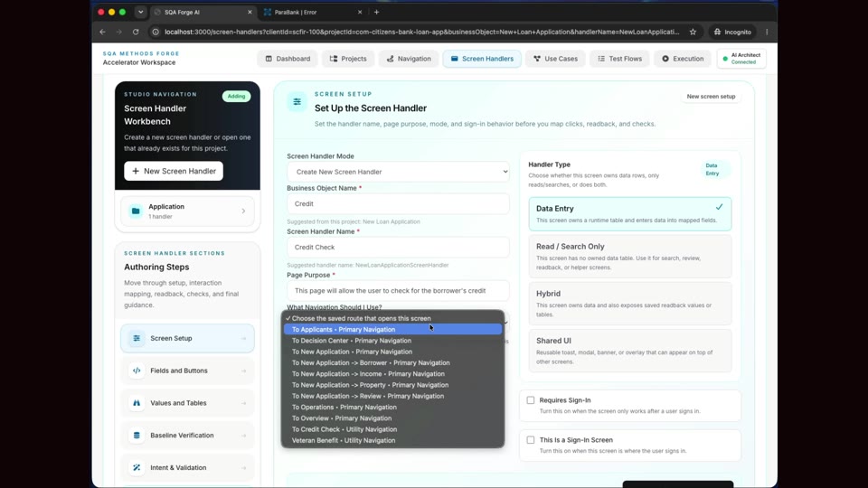Select To New Application -> Borrower option
The width and height of the screenshot is (868, 488).
(x=392, y=362)
